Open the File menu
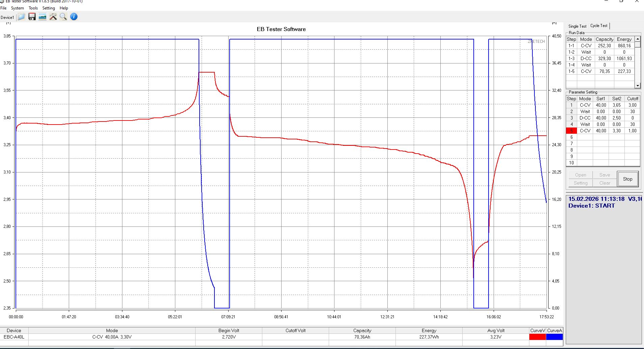The image size is (644, 349). point(3,8)
